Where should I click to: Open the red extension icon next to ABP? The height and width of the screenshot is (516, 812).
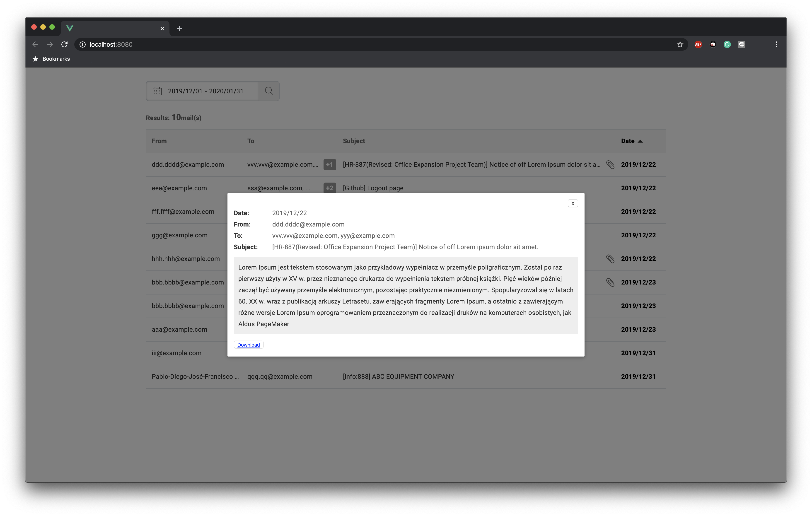[x=713, y=44]
